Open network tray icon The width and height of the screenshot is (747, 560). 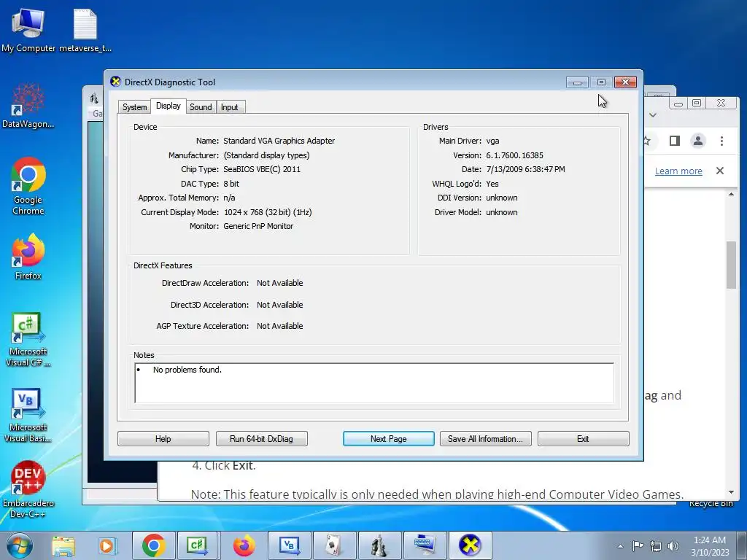tap(656, 545)
